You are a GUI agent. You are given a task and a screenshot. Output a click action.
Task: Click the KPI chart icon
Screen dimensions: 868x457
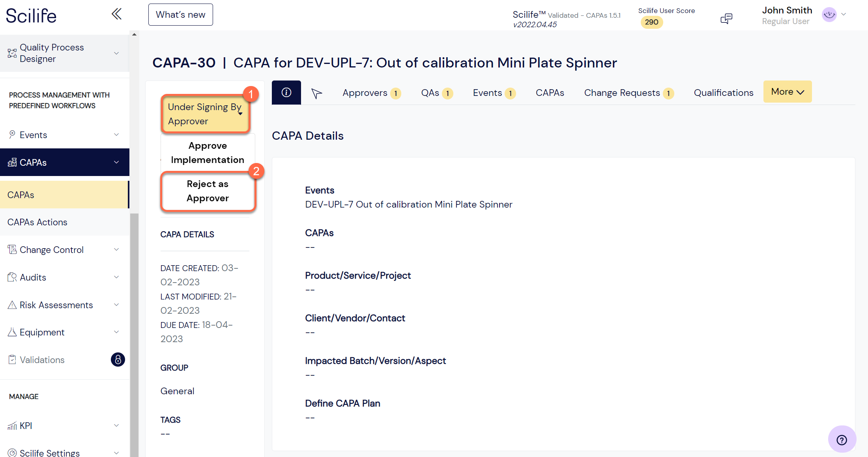[12, 425]
